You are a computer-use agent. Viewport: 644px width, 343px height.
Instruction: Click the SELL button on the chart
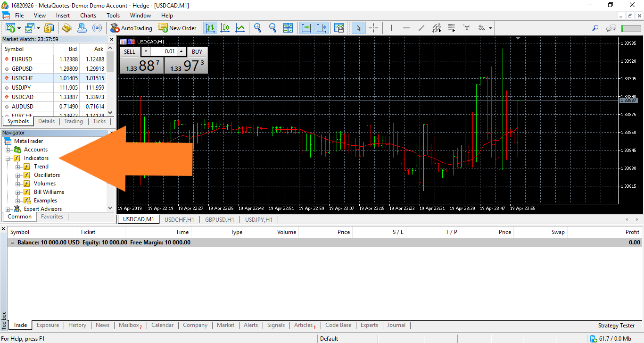tap(130, 51)
